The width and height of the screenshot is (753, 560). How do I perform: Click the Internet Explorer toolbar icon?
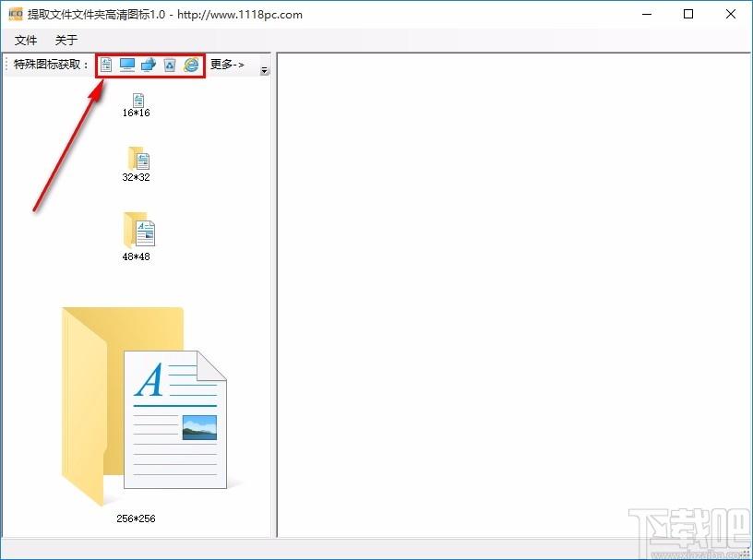[191, 65]
